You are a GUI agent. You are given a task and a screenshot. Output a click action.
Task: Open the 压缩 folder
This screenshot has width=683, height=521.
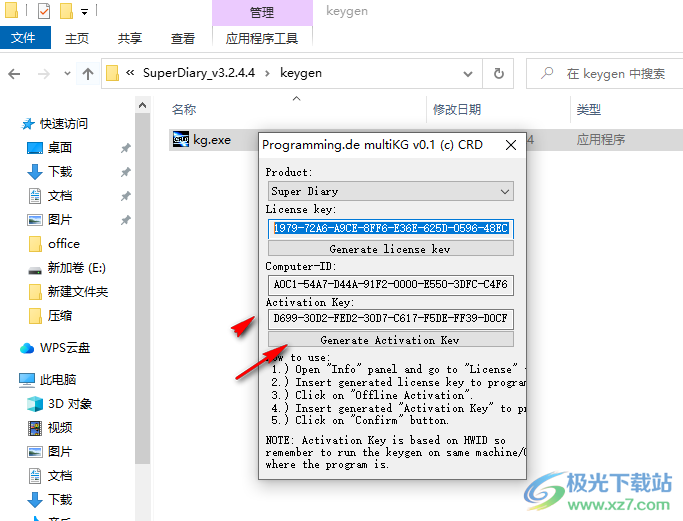click(x=60, y=315)
